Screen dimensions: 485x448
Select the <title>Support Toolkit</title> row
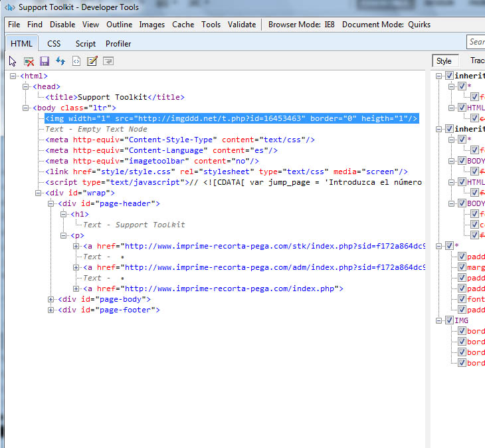115,97
